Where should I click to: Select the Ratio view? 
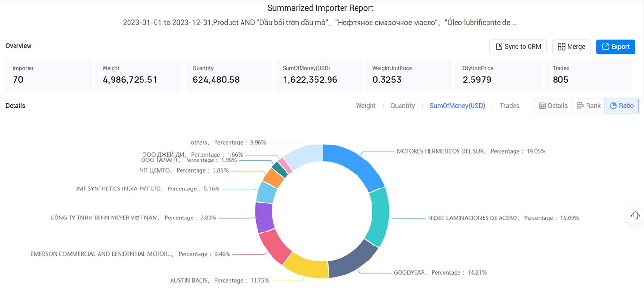click(x=622, y=106)
